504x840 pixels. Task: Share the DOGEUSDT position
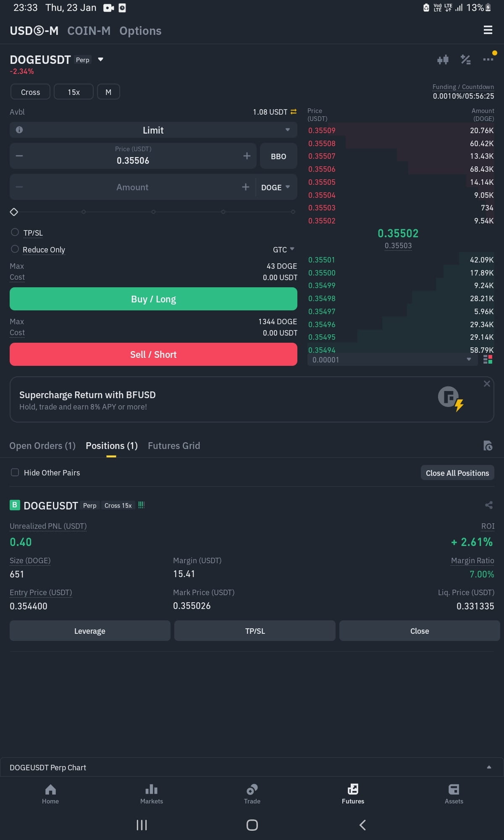(x=489, y=505)
